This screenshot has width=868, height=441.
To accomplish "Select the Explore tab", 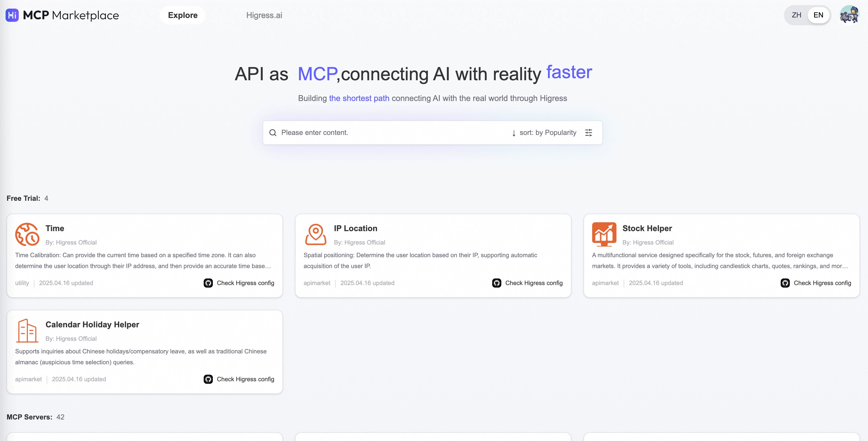I will coord(183,15).
